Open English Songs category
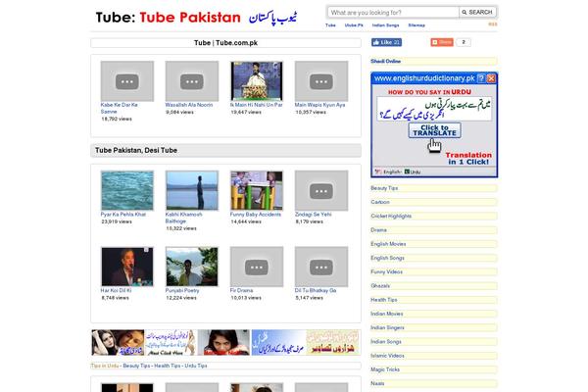This screenshot has width=588, height=392. (x=387, y=258)
